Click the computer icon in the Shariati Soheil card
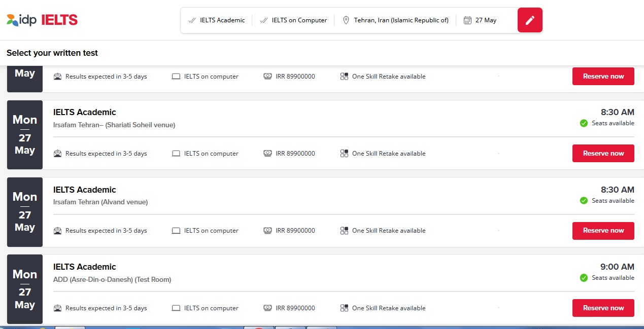This screenshot has height=329, width=644. pyautogui.click(x=176, y=154)
